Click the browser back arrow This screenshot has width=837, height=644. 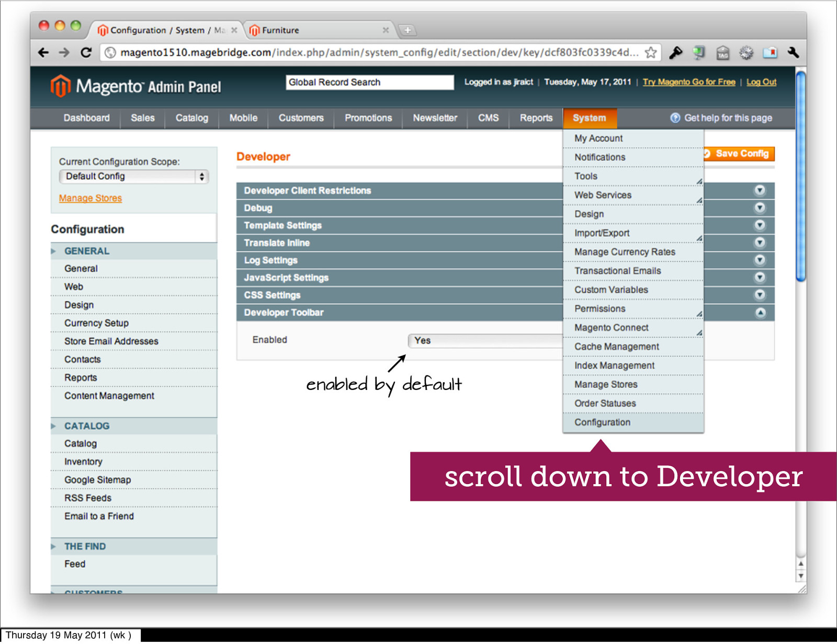(43, 52)
